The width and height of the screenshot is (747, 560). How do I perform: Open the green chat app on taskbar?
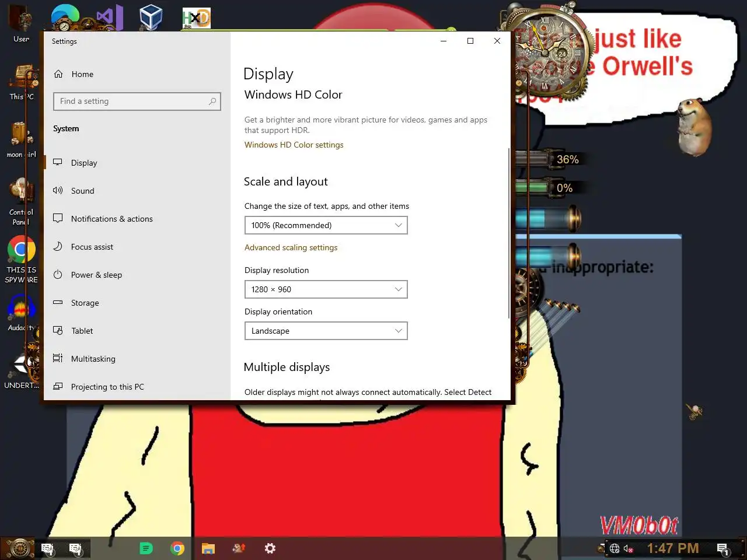(x=146, y=548)
